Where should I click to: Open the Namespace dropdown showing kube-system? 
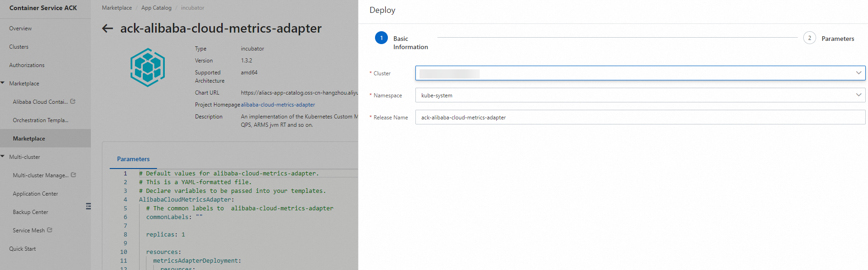click(x=640, y=95)
